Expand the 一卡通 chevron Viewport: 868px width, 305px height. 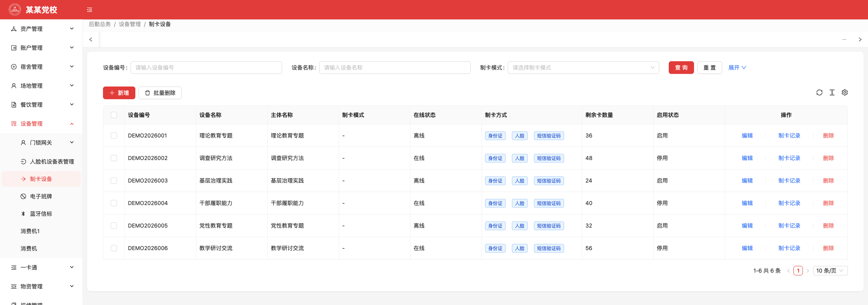point(72,267)
